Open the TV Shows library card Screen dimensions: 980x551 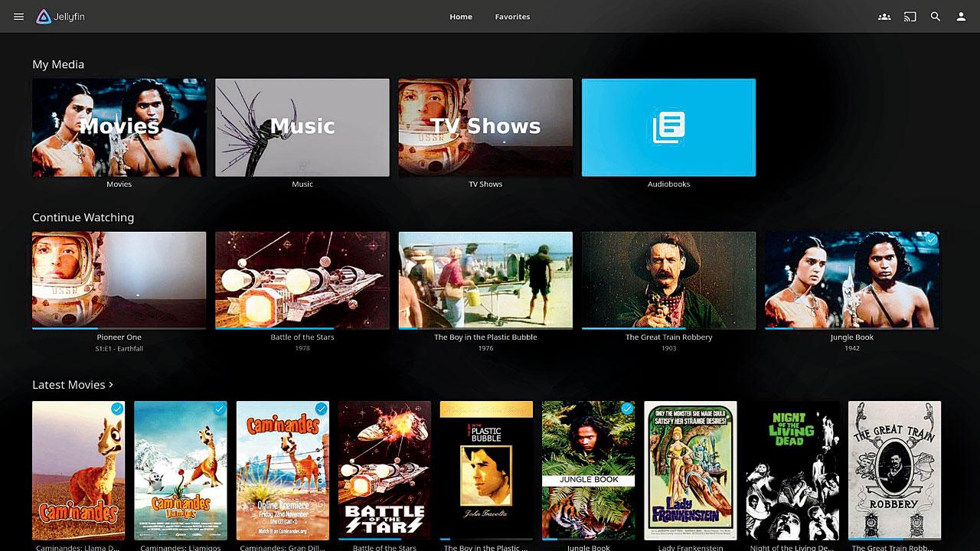(485, 128)
